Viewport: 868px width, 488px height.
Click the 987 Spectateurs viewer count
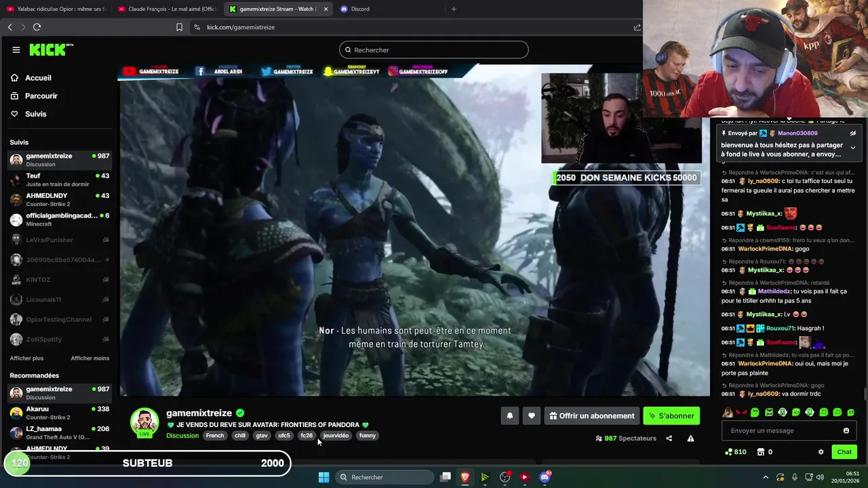point(626,439)
